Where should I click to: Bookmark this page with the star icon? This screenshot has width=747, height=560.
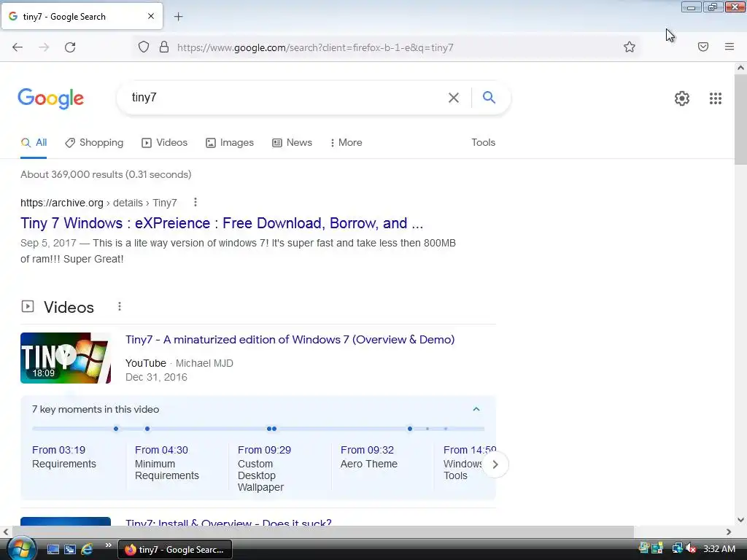click(630, 47)
